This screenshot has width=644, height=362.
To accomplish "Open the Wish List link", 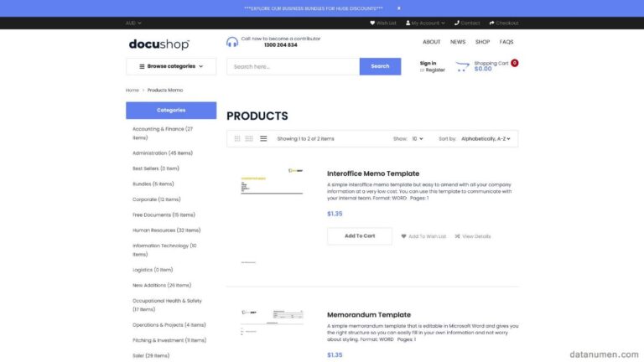I will tap(383, 23).
